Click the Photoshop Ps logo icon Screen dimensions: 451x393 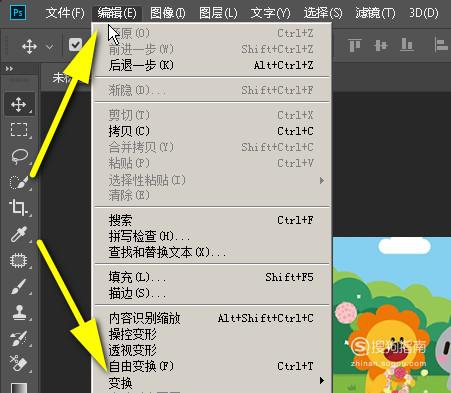[x=18, y=13]
